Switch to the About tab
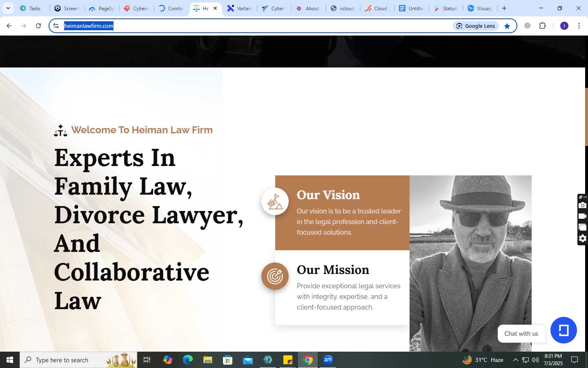Screen dimensions: 588x368 pyautogui.click(x=309, y=8)
